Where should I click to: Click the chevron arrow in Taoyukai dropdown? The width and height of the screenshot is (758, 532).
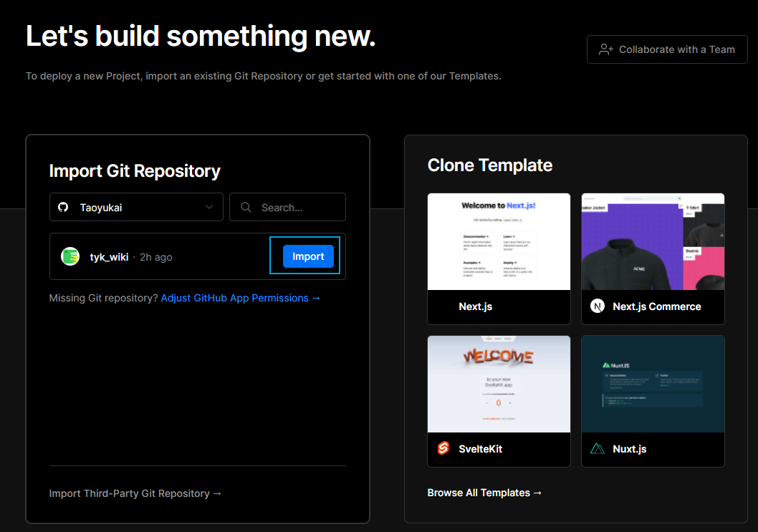point(208,208)
